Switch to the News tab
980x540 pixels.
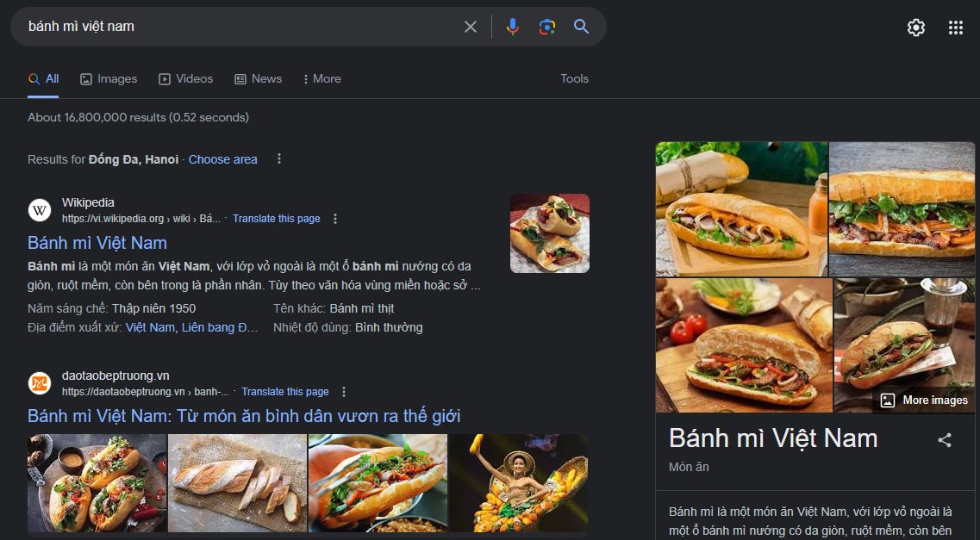click(x=258, y=78)
